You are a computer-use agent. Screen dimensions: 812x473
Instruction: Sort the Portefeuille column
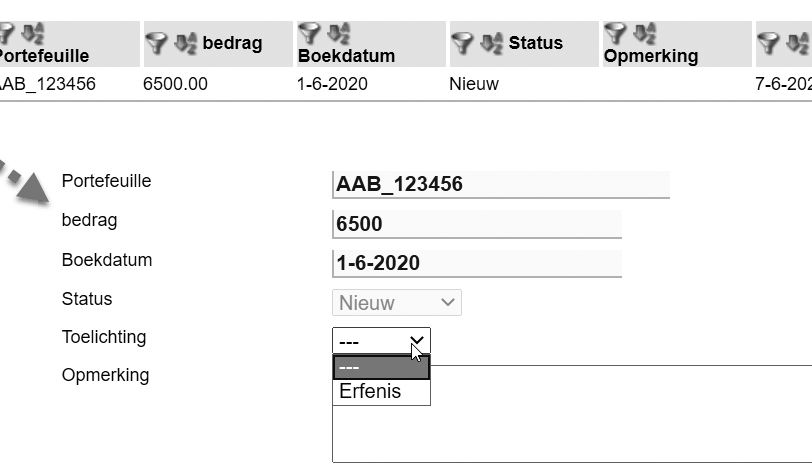tap(33, 33)
